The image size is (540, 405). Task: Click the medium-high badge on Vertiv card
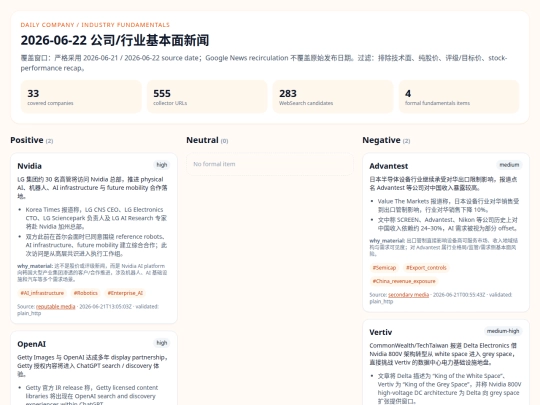[503, 331]
